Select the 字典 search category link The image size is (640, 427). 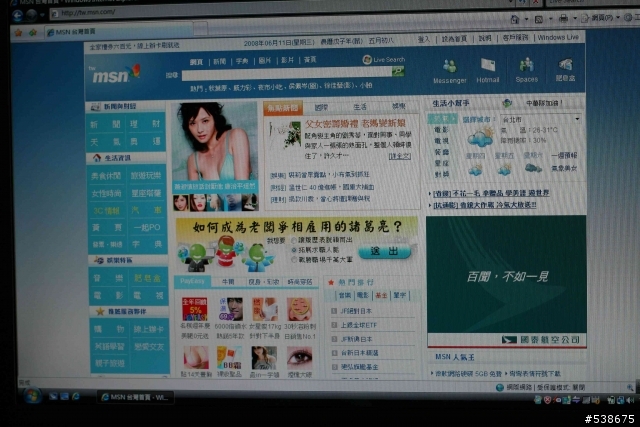[x=242, y=61]
